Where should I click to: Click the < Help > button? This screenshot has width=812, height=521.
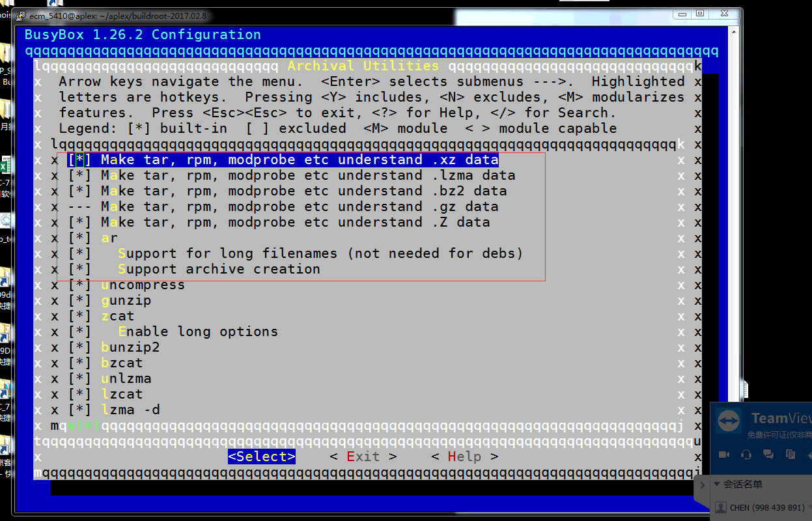[x=465, y=457]
